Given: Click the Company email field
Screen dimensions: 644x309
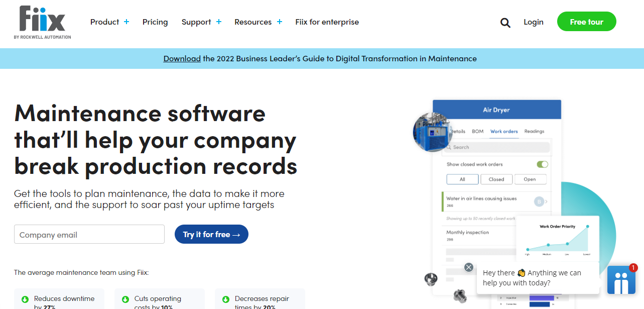Looking at the screenshot, I should [x=89, y=234].
